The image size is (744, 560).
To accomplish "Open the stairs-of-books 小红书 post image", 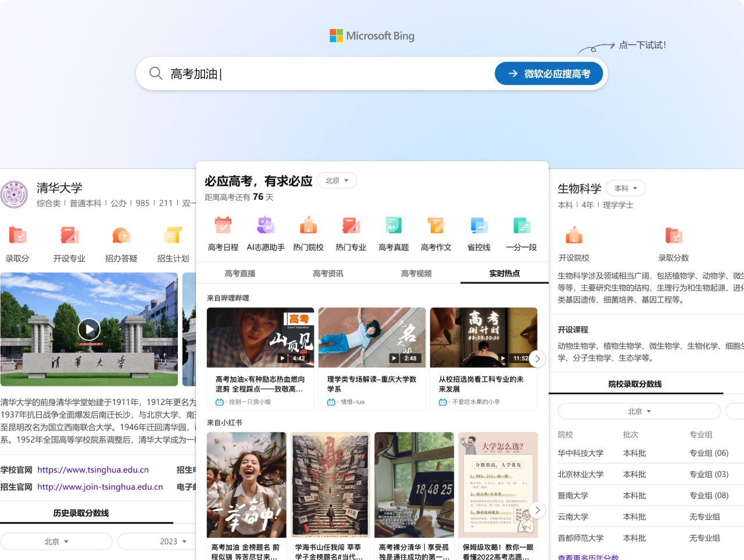I will [x=330, y=485].
